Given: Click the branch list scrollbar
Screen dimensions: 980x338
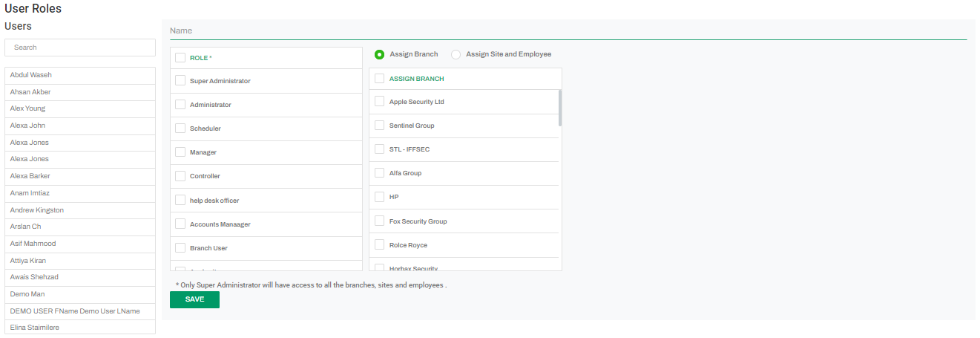Looking at the screenshot, I should pos(560,108).
